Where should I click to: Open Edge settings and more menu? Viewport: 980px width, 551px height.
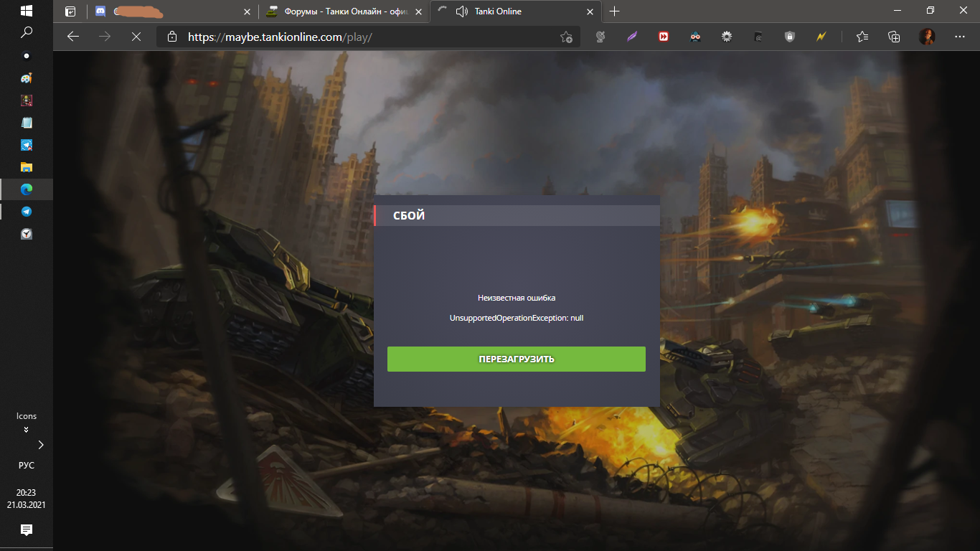[960, 37]
